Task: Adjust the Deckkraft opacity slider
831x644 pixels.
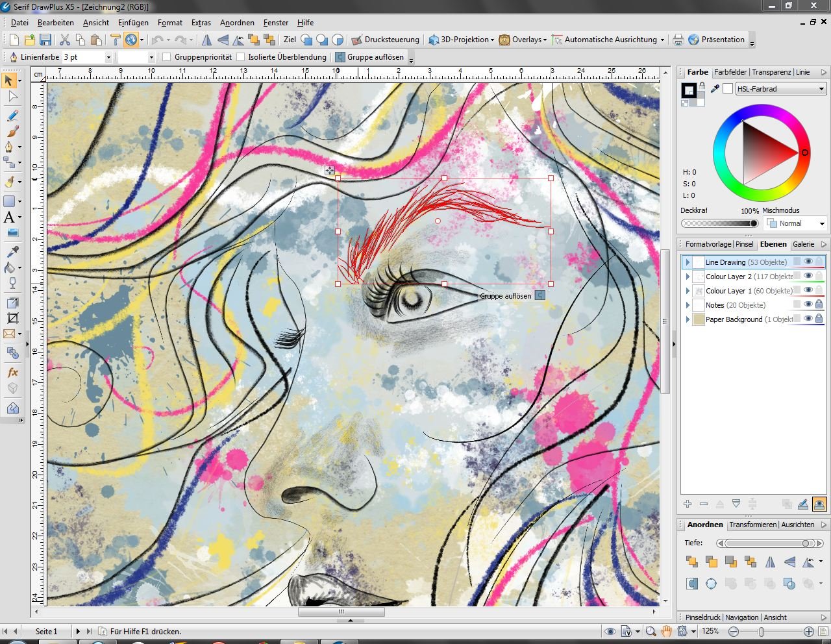Action: point(719,223)
